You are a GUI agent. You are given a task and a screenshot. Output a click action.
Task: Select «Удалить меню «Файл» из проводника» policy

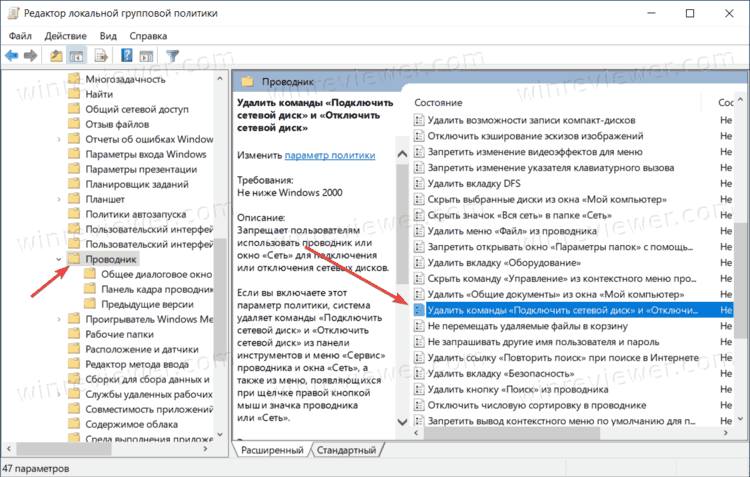coord(512,231)
